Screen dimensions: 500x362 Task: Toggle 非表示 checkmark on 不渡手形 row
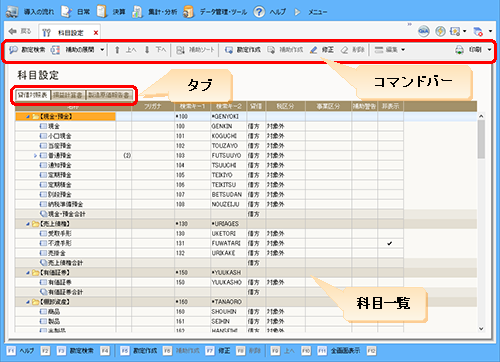pos(390,243)
